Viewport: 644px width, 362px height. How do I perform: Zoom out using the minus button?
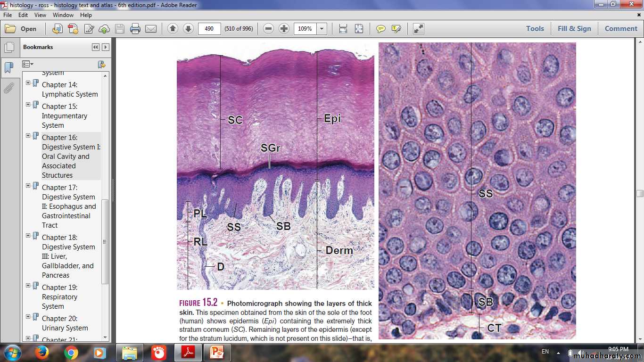click(268, 29)
